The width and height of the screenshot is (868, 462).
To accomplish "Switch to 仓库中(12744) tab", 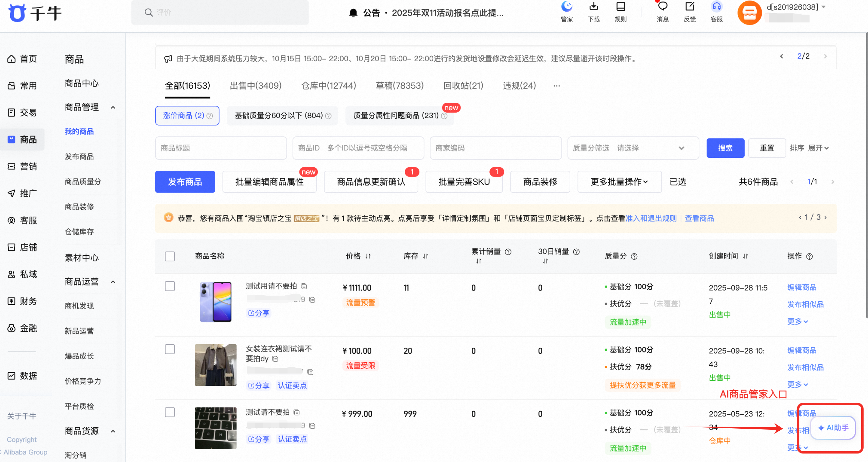I will pyautogui.click(x=329, y=85).
